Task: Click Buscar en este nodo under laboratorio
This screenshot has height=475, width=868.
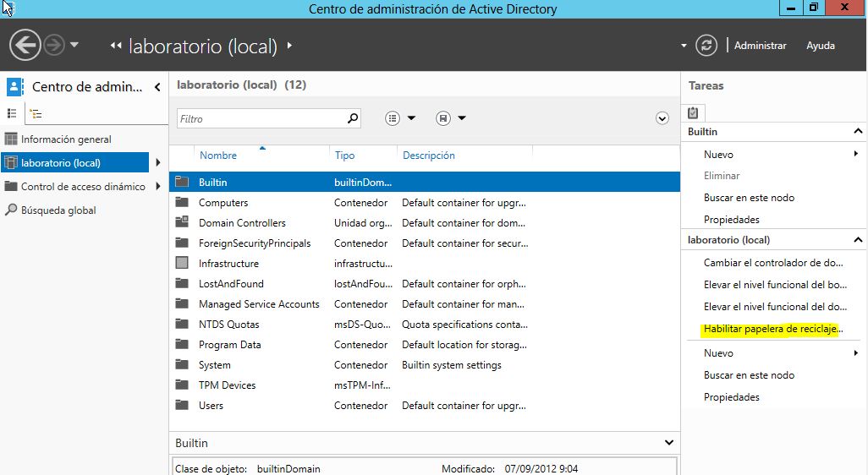Action: pyautogui.click(x=749, y=375)
